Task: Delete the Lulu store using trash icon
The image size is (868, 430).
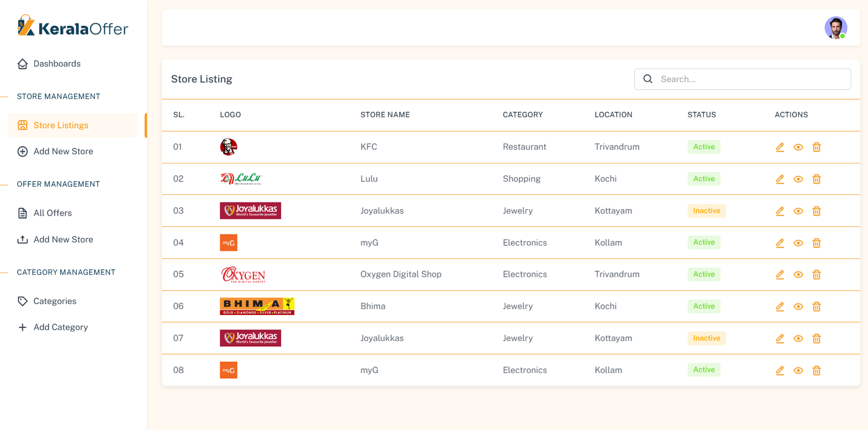Action: [816, 179]
